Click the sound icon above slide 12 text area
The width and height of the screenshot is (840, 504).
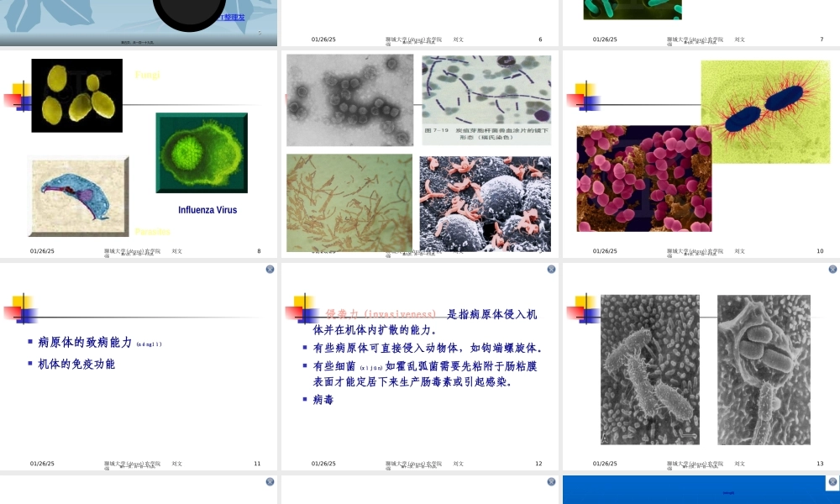click(551, 269)
